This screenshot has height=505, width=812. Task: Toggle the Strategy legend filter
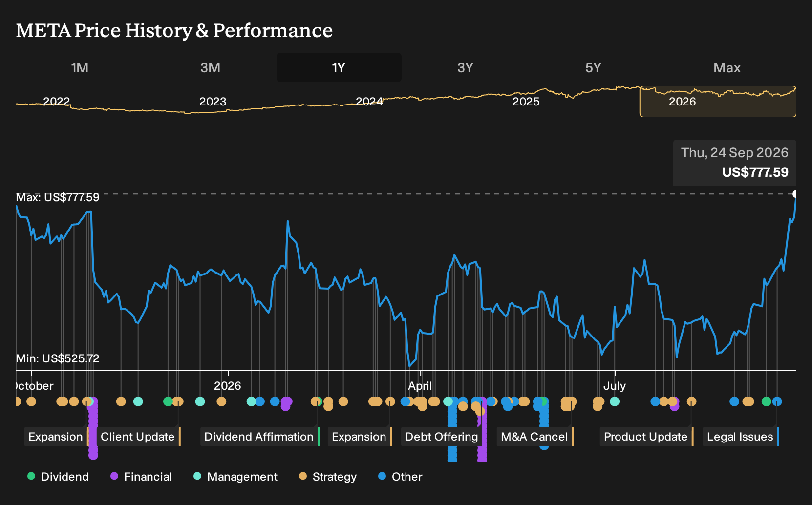[328, 477]
